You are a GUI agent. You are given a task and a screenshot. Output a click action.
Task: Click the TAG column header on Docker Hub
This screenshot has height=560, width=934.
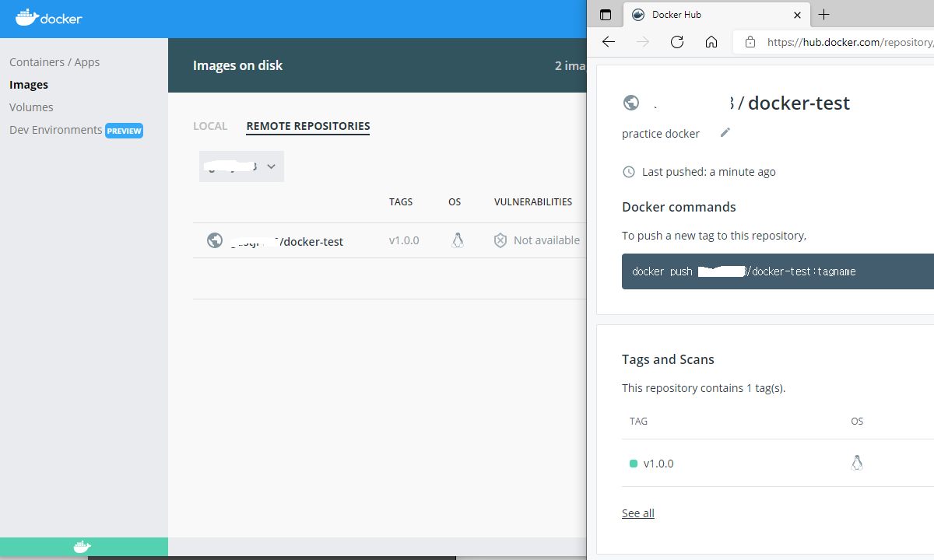click(638, 422)
